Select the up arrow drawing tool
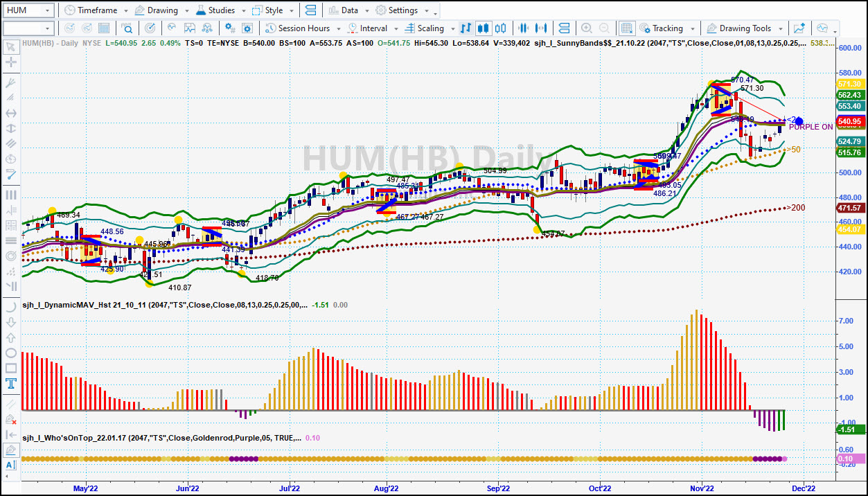This screenshot has width=868, height=496. pos(11,337)
